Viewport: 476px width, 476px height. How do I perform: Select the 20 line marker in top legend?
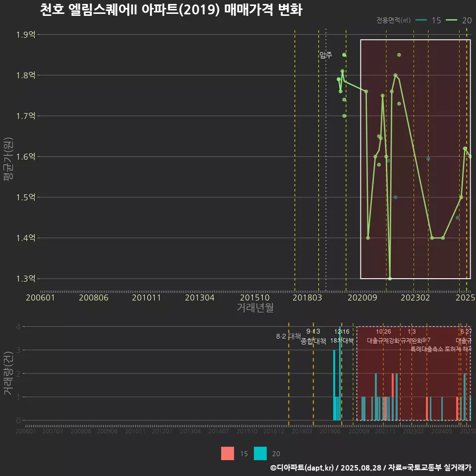click(452, 20)
